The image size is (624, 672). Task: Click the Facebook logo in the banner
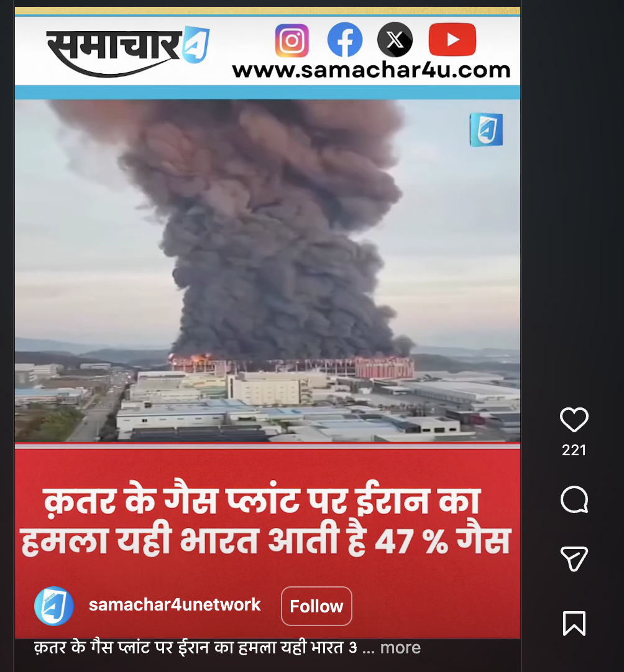(344, 40)
